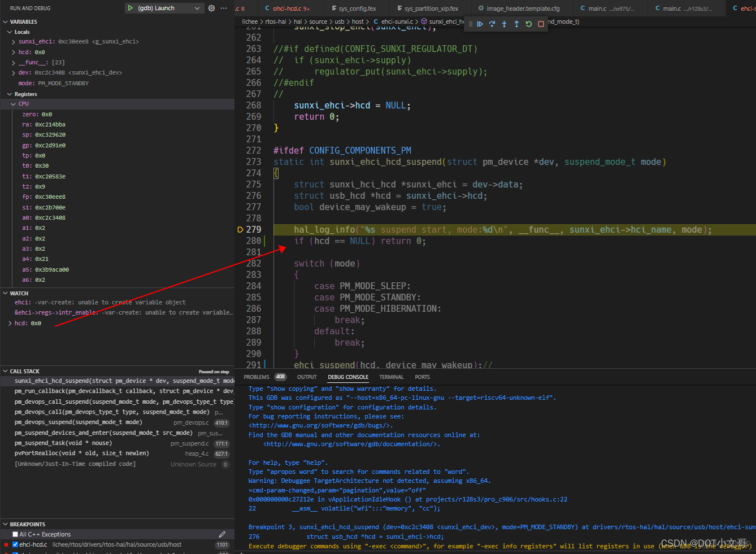Collapse the CALL STACK section
The height and width of the screenshot is (554, 756).
pos(5,372)
